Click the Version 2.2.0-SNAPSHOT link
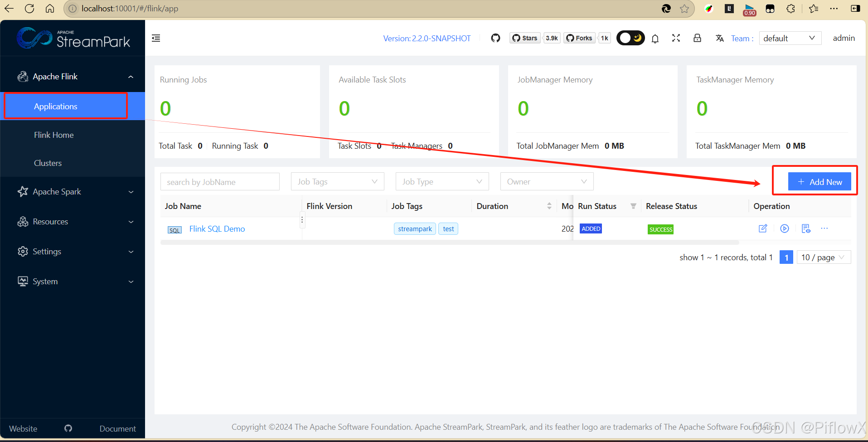This screenshot has height=442, width=868. [427, 39]
